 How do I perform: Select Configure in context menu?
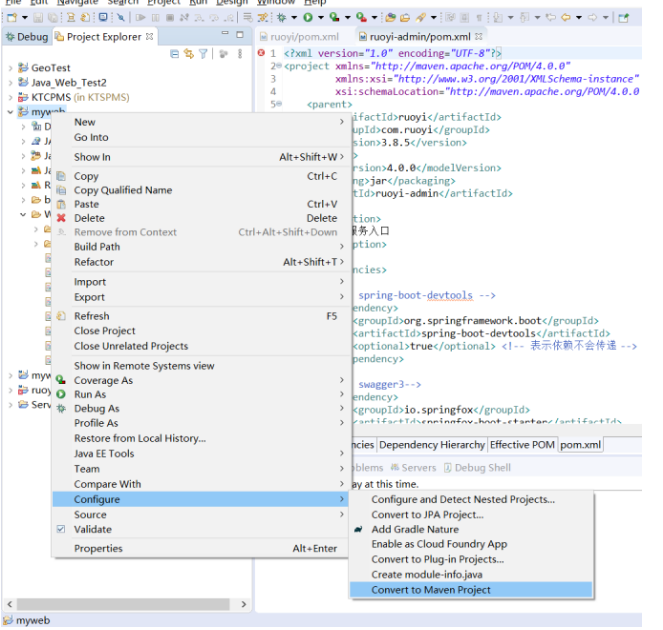tap(200, 499)
